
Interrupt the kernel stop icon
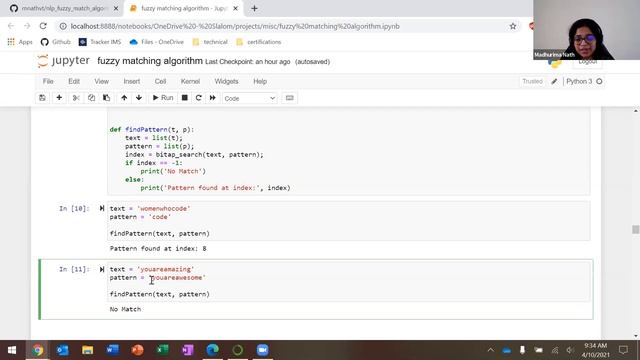184,98
